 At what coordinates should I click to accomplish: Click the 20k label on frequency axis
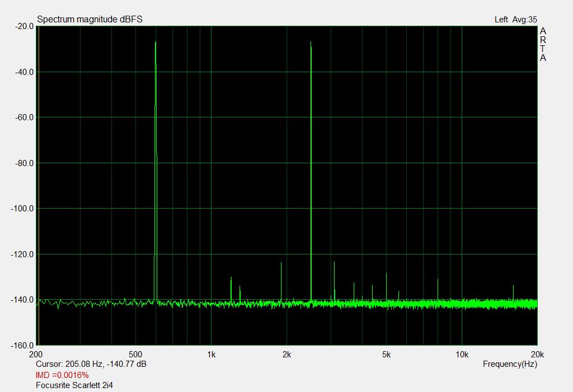pyautogui.click(x=537, y=355)
